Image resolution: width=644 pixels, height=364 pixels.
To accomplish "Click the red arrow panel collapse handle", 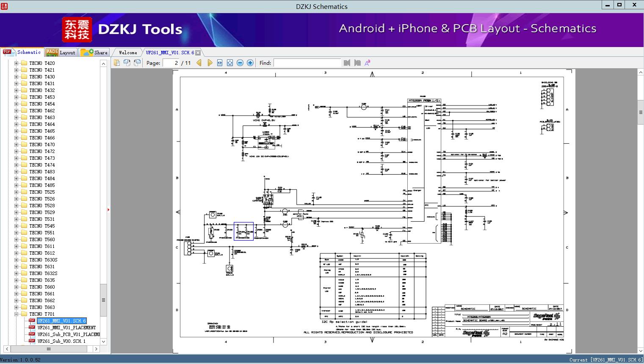I will (108, 209).
